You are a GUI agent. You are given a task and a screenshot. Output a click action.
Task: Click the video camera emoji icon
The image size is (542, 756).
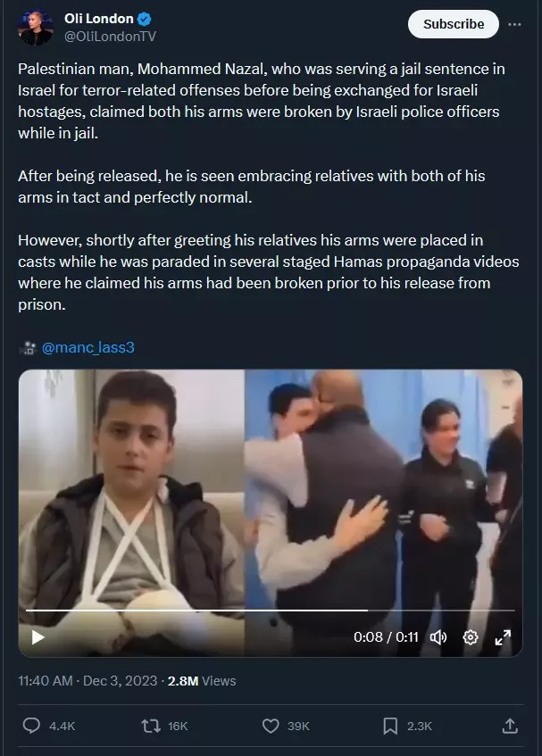[28, 347]
